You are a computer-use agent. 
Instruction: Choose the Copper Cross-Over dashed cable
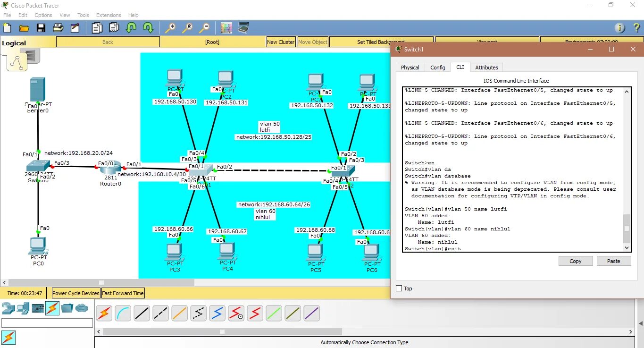[x=161, y=314]
